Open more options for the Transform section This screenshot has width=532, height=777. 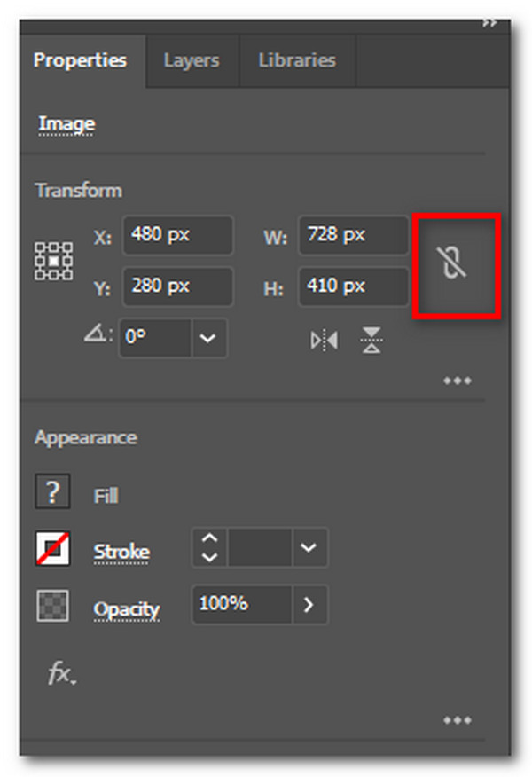458,380
